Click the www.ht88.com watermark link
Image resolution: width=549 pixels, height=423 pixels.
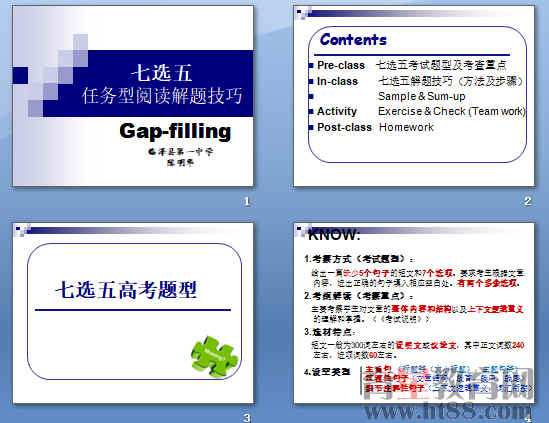click(448, 411)
